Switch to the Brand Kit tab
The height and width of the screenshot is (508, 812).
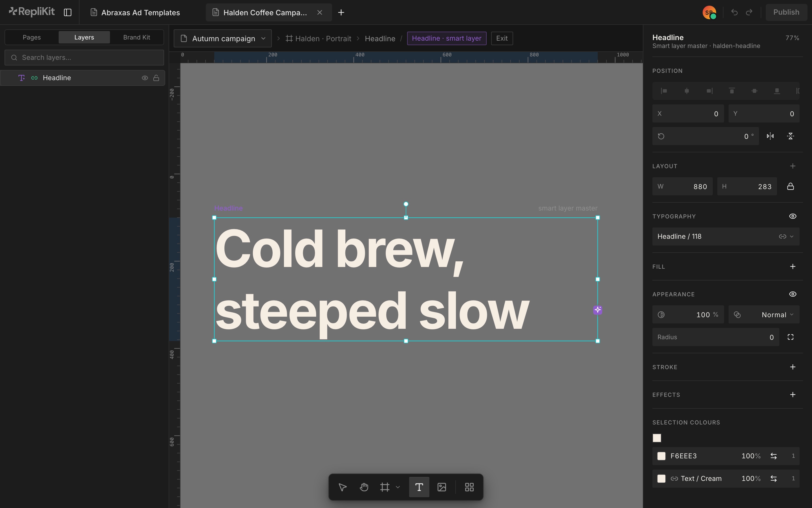pyautogui.click(x=136, y=37)
